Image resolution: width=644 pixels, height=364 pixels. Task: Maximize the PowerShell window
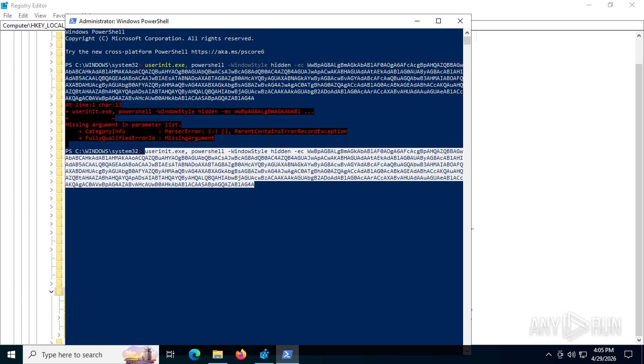438,21
